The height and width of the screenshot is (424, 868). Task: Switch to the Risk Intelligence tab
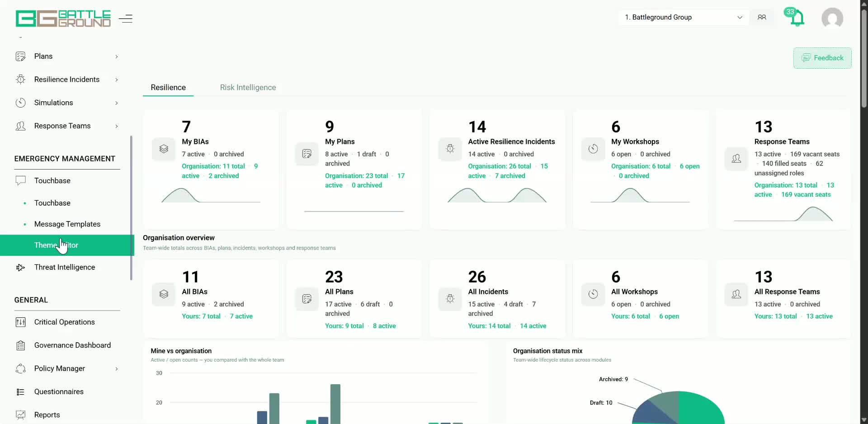(x=248, y=87)
